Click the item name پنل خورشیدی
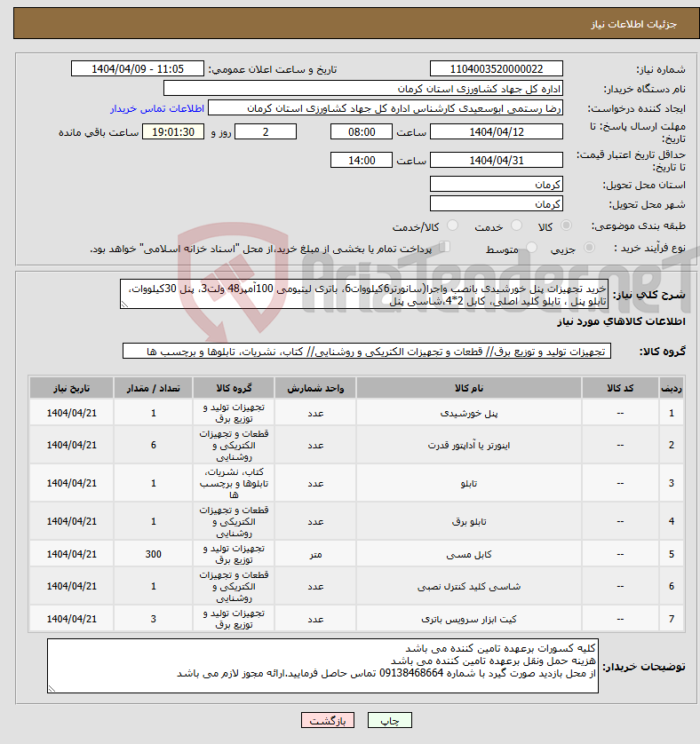 click(x=469, y=413)
